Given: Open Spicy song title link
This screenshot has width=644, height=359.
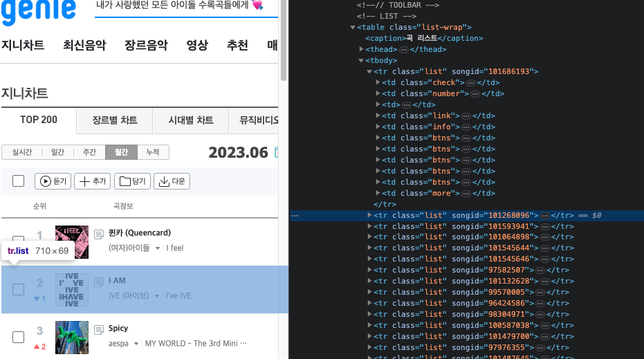Looking at the screenshot, I should pyautogui.click(x=118, y=328).
